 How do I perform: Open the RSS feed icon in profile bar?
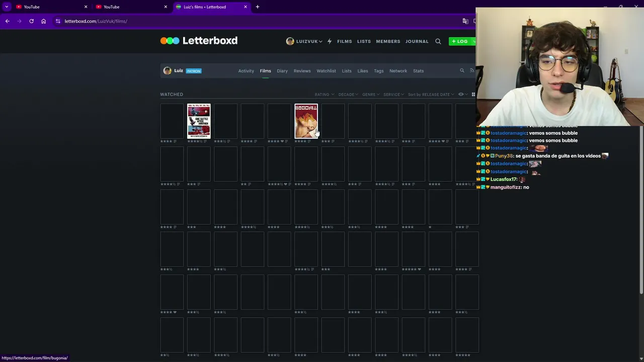click(472, 71)
